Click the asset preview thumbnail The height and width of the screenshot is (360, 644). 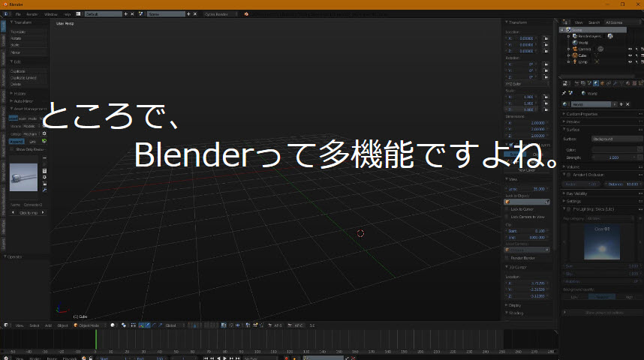[23, 177]
